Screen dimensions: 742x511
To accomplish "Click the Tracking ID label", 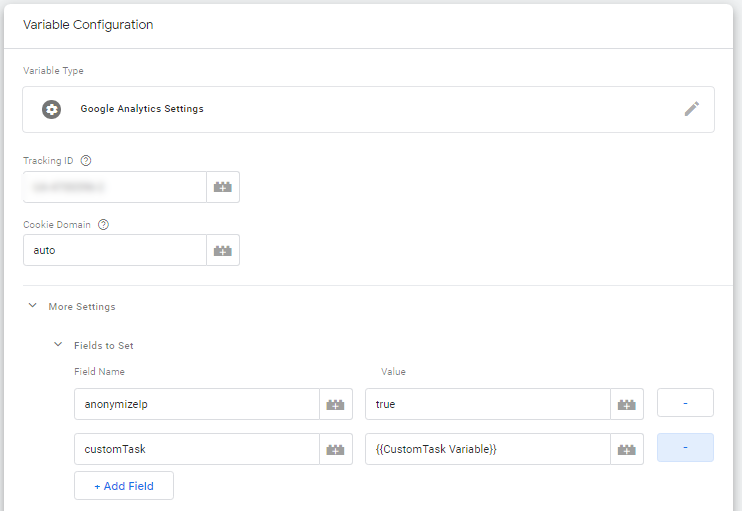I will pos(48,161).
